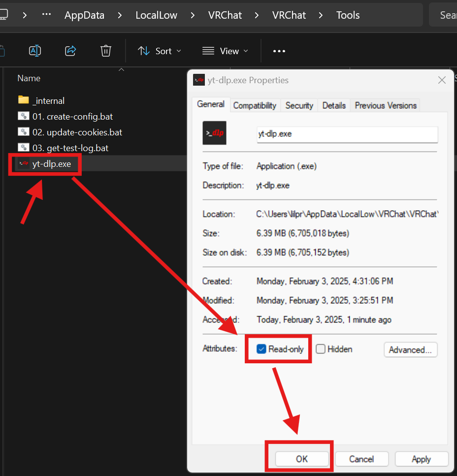The width and height of the screenshot is (457, 476).
Task: Open the Compatibility tab
Action: 255,105
